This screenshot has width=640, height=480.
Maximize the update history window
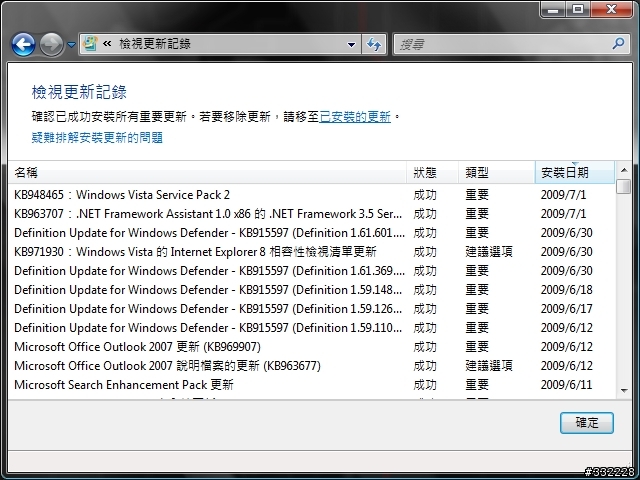coord(578,9)
